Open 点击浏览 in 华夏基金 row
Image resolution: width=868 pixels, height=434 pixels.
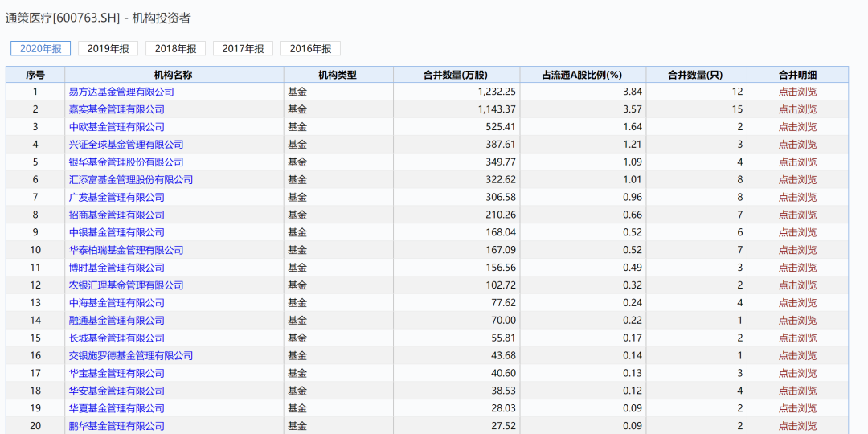[x=798, y=408]
